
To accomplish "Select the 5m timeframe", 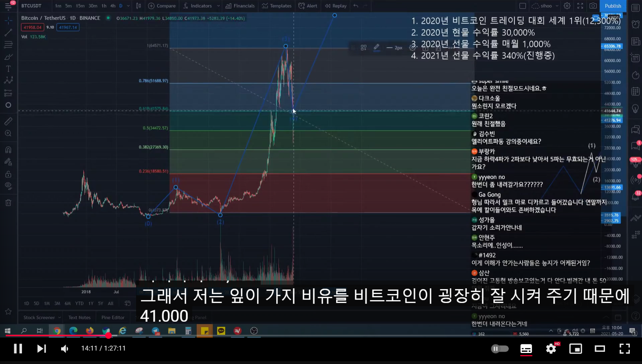I will (x=68, y=6).
